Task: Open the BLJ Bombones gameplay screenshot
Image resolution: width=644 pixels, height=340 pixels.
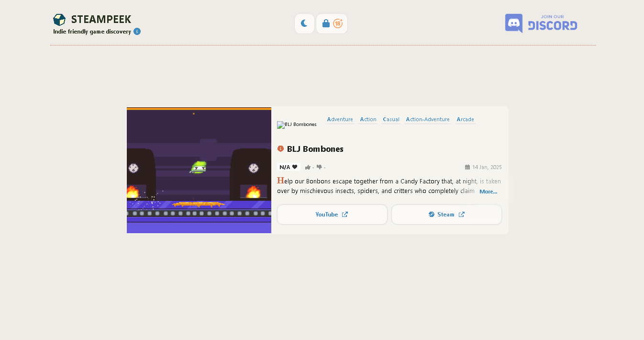Action: pyautogui.click(x=199, y=170)
